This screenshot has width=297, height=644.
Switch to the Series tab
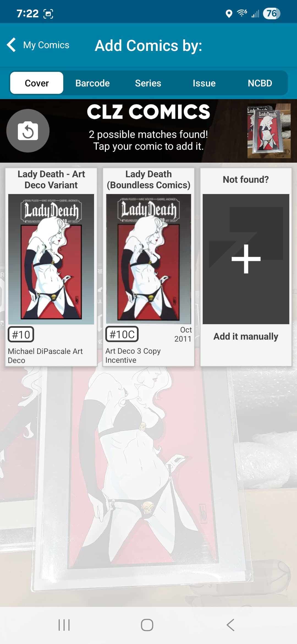click(148, 83)
